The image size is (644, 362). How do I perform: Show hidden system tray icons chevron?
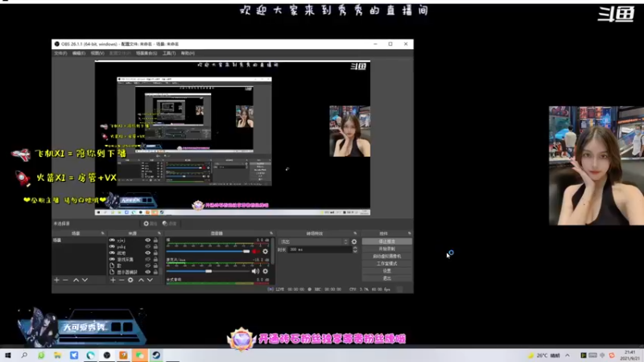568,356
